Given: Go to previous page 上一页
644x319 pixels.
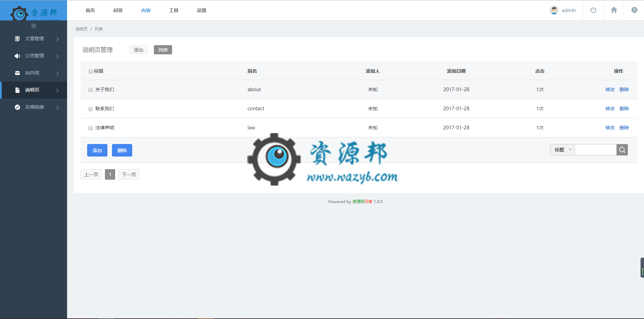Looking at the screenshot, I should pyautogui.click(x=91, y=175).
